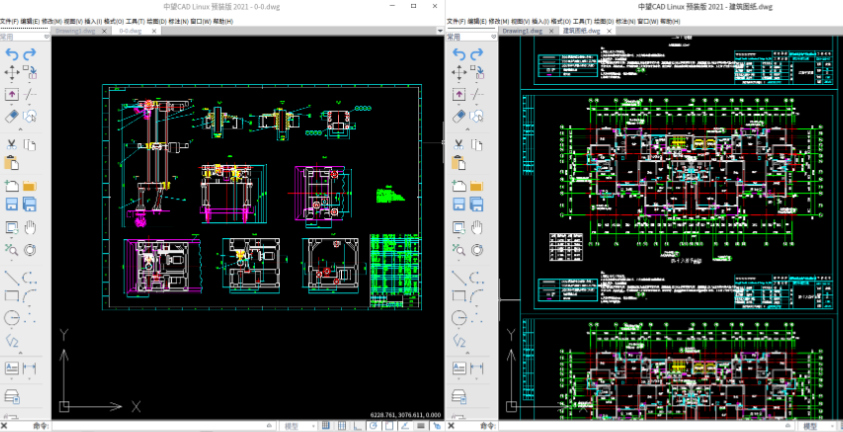Switch to Drawing1.dwg tab in left window
843x432 pixels.
77,31
